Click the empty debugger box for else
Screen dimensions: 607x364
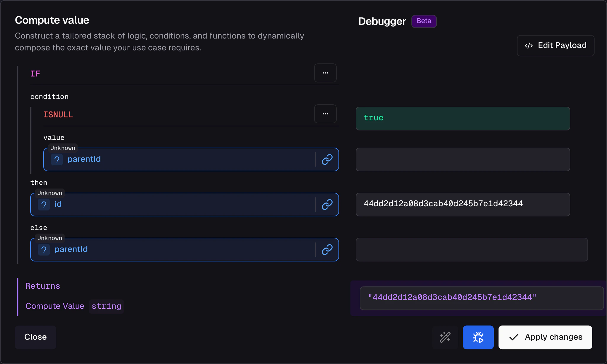(x=472, y=250)
